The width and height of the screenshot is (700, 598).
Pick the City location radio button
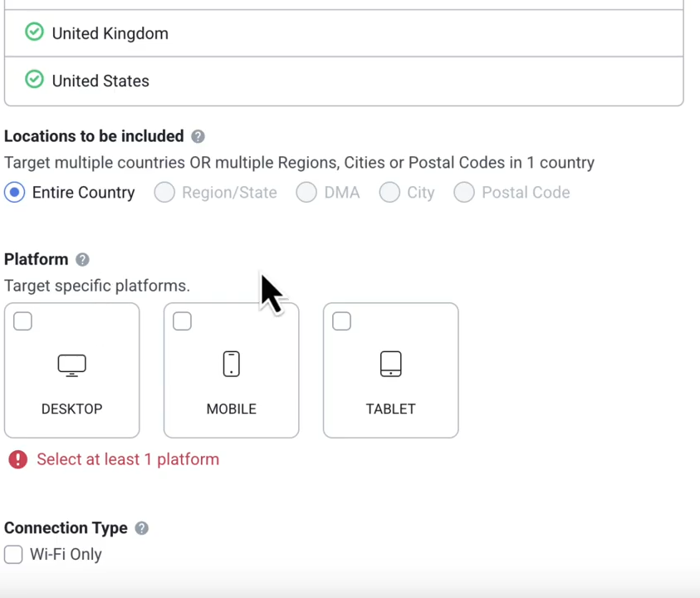[389, 193]
